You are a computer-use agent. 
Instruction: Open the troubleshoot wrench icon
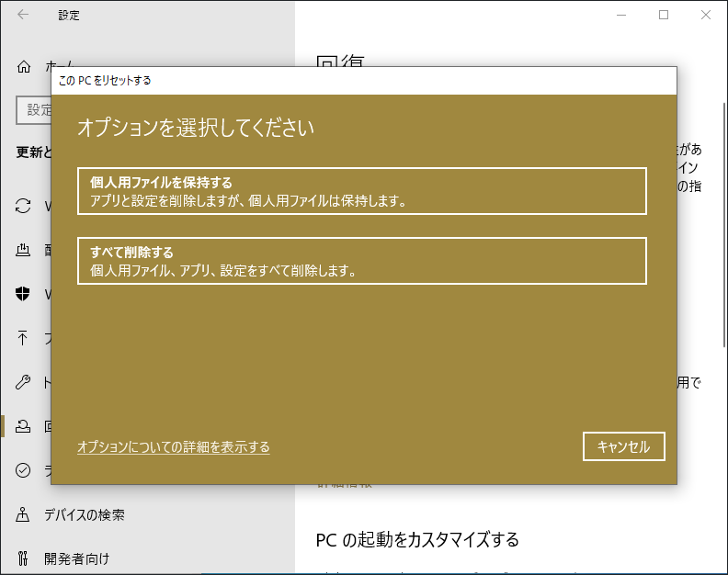click(23, 382)
